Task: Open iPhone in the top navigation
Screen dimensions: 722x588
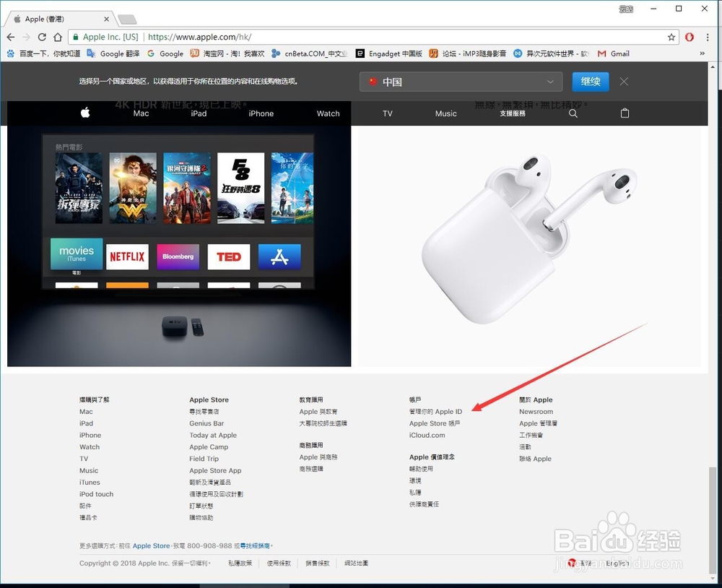Action: 261,113
